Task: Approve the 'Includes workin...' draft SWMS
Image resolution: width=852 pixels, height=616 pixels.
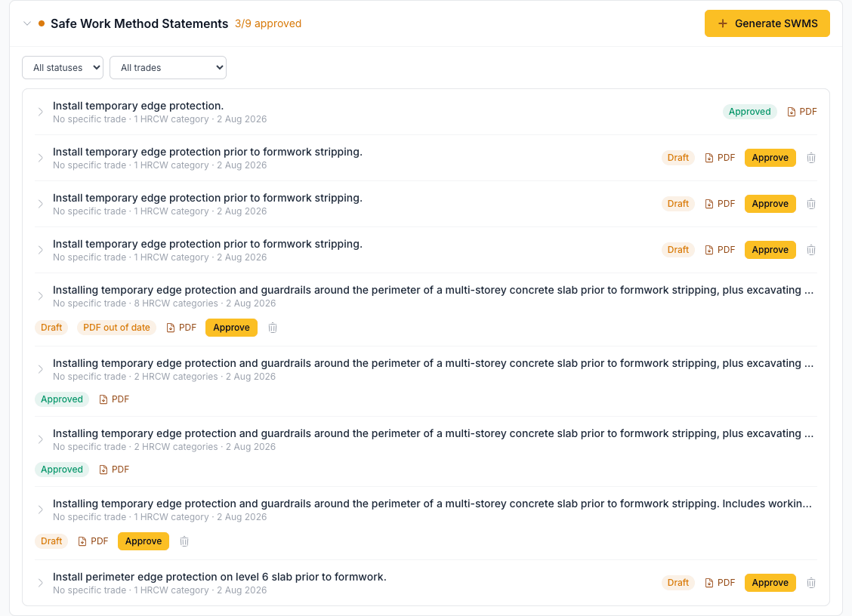Action: pyautogui.click(x=144, y=541)
